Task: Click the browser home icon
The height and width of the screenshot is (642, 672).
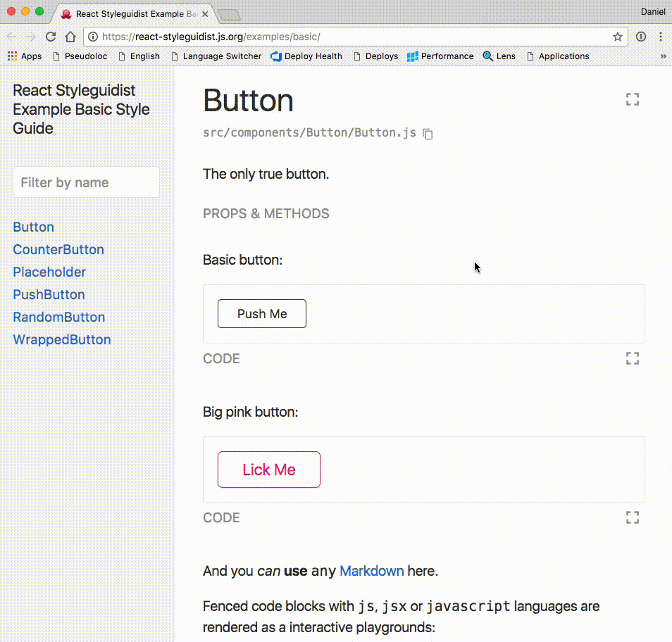Action: click(70, 36)
